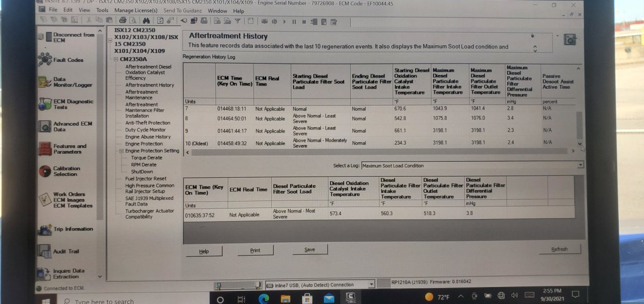Open Trip Information in sidebar
The width and height of the screenshot is (644, 304).
pos(66,229)
